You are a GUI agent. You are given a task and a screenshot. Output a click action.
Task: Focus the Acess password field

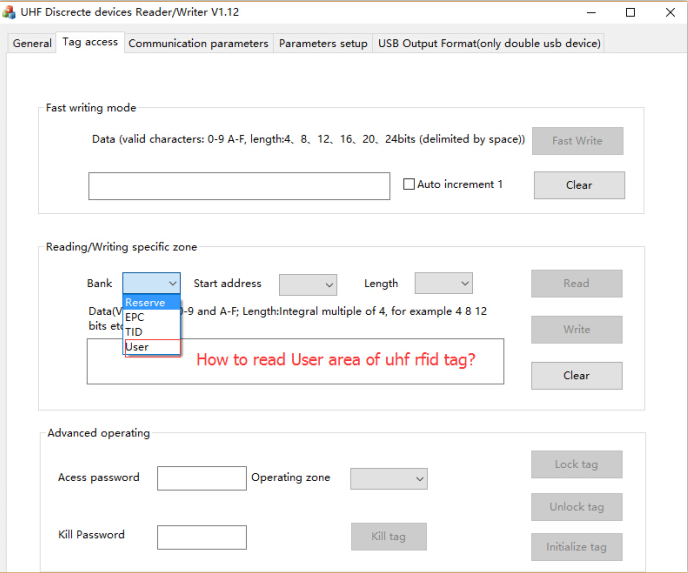(x=201, y=478)
